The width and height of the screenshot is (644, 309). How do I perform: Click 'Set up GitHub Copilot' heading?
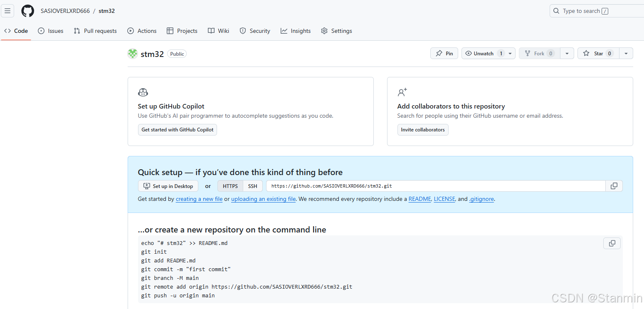pyautogui.click(x=171, y=106)
